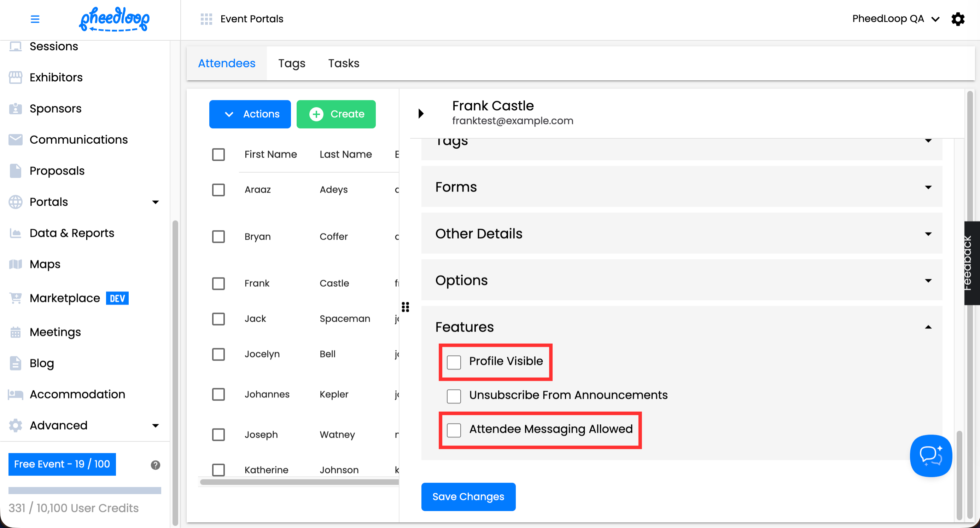Select the row checkbox for Bryan Coffer
980x528 pixels.
click(218, 236)
